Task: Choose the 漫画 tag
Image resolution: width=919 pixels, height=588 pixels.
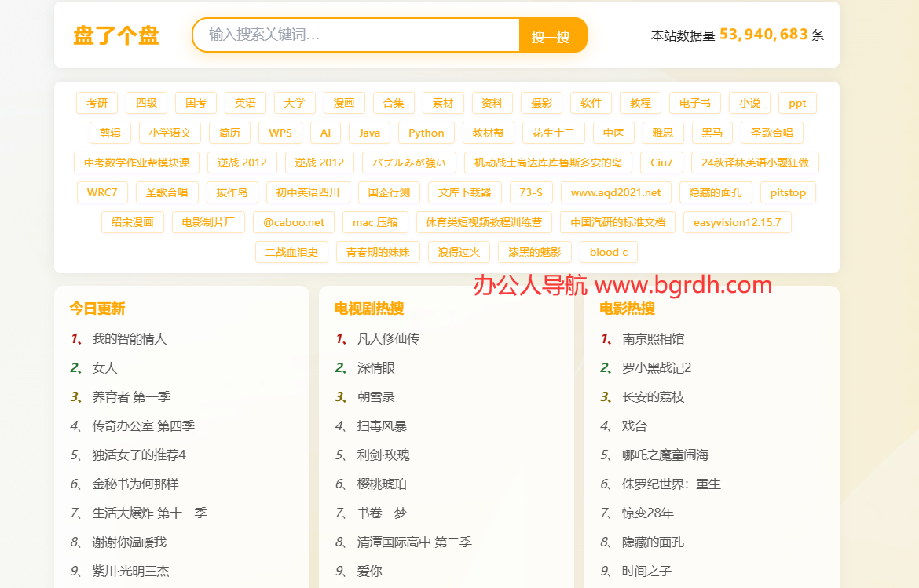Action: tap(344, 103)
